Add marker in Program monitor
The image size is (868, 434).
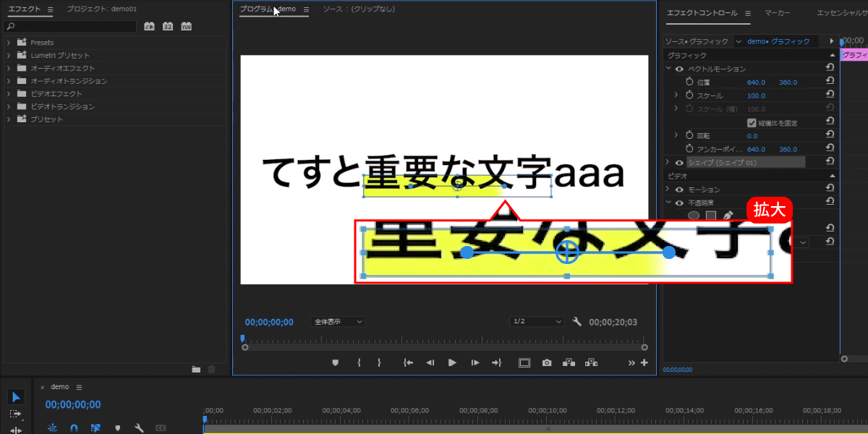pos(335,362)
